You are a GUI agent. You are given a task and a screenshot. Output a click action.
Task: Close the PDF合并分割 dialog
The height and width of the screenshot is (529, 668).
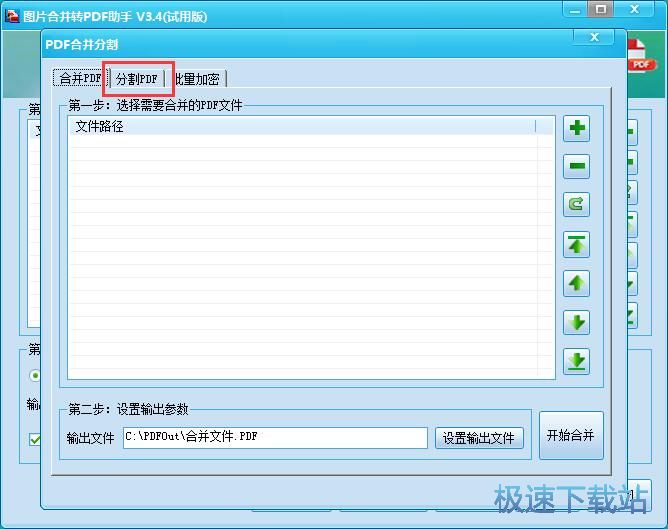pyautogui.click(x=594, y=37)
